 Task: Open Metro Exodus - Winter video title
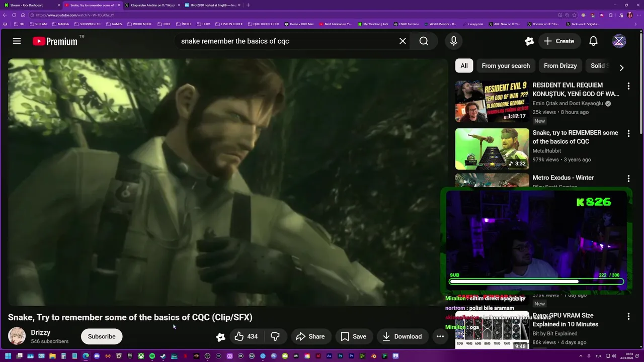[563, 177]
